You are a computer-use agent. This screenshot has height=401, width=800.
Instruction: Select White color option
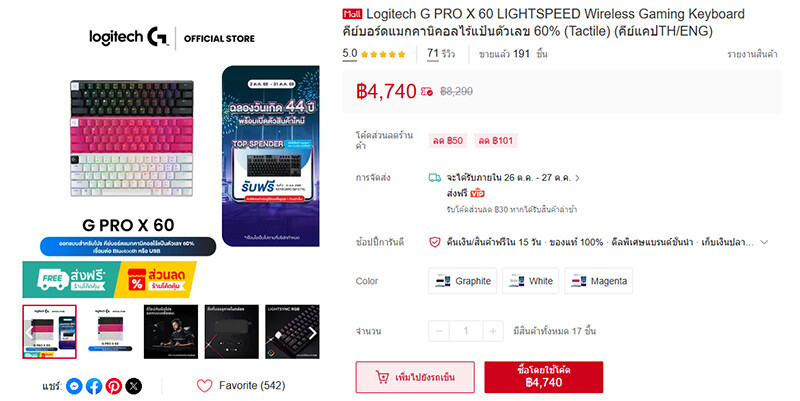[530, 281]
